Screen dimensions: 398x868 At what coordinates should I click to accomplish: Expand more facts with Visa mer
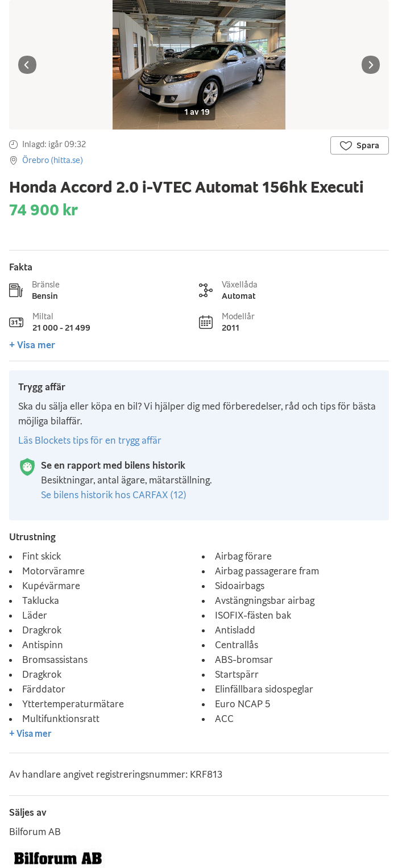coord(32,345)
